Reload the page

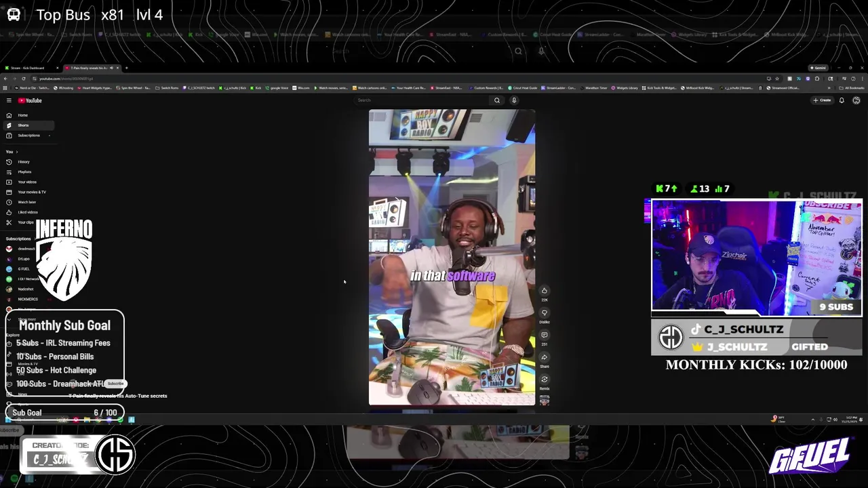(x=23, y=79)
